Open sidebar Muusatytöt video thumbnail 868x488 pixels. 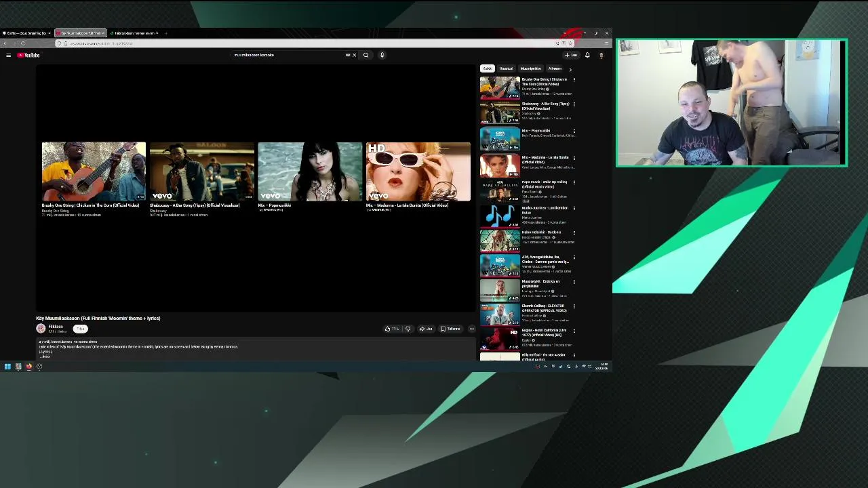click(x=500, y=290)
